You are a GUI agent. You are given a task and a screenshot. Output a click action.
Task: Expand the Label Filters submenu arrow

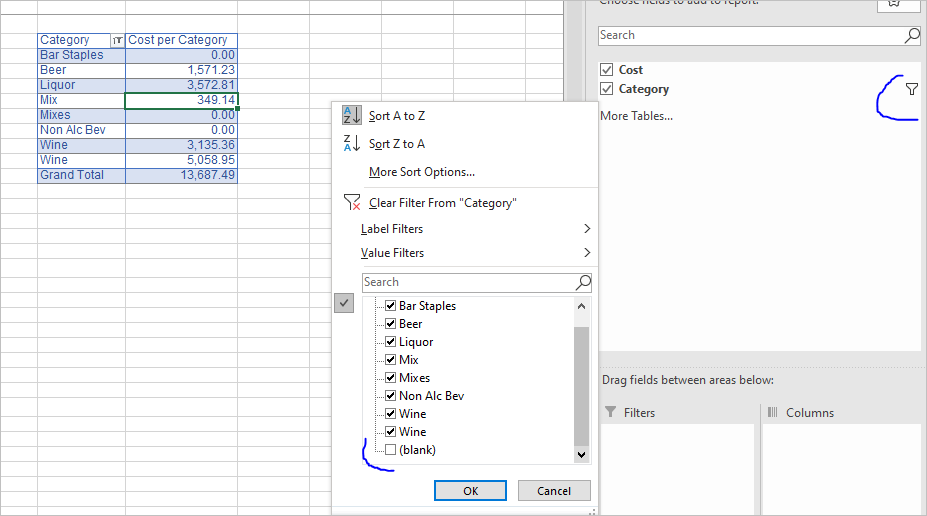(586, 229)
